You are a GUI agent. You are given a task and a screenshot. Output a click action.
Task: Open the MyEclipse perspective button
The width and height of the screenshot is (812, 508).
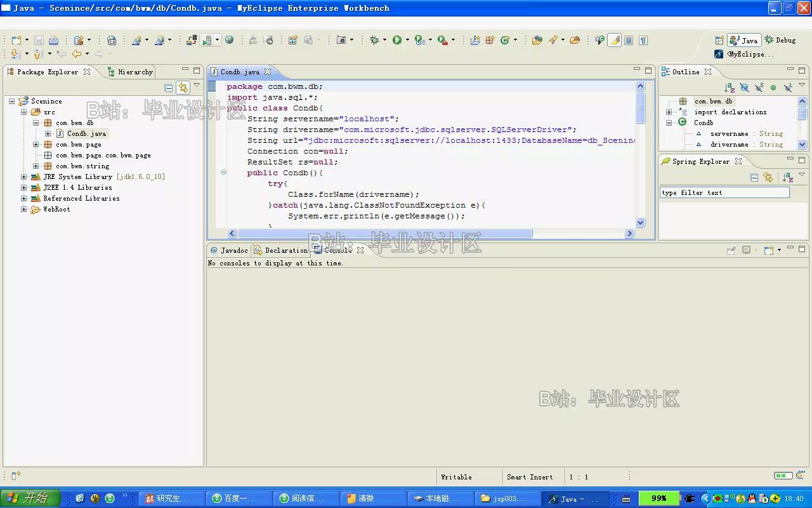[x=744, y=54]
